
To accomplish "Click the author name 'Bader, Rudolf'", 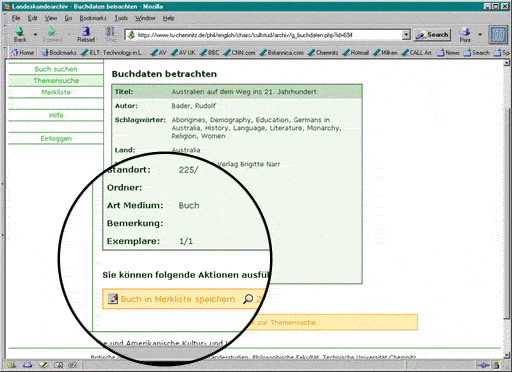I will [x=194, y=106].
